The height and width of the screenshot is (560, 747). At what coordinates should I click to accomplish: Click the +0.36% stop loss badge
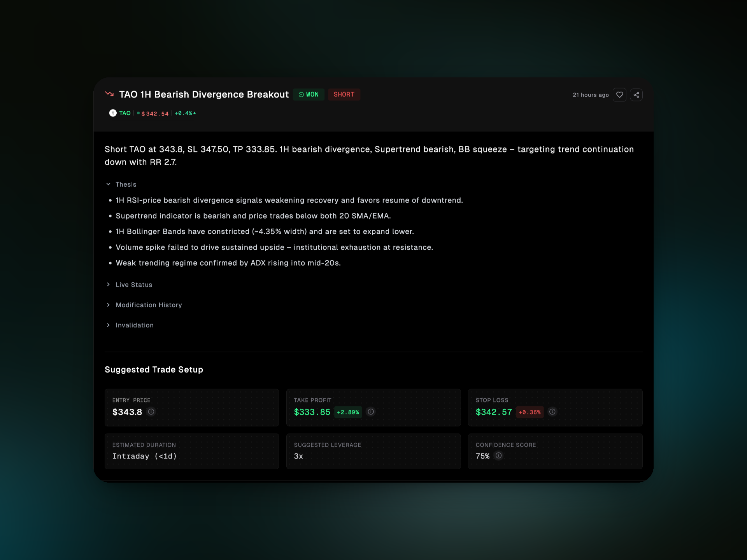530,412
